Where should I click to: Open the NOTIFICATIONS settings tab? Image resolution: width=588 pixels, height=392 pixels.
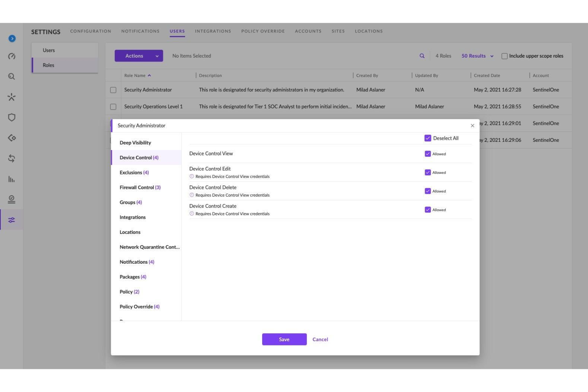click(x=140, y=31)
